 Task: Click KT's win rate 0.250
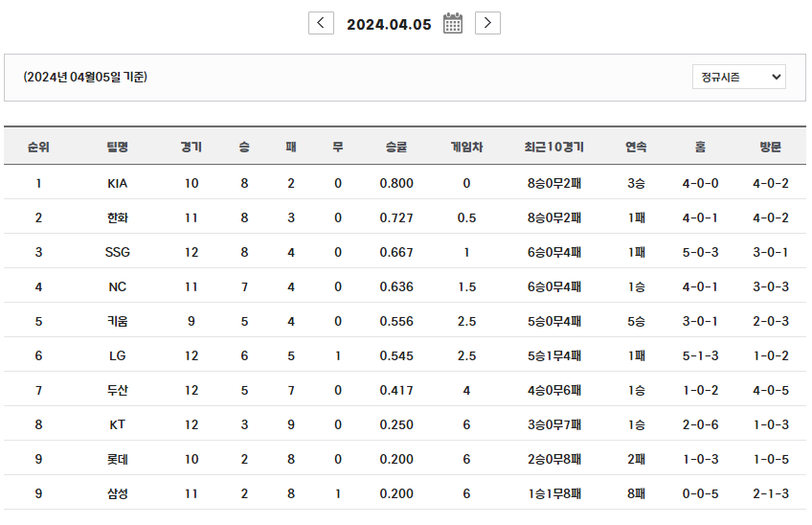[x=396, y=425]
